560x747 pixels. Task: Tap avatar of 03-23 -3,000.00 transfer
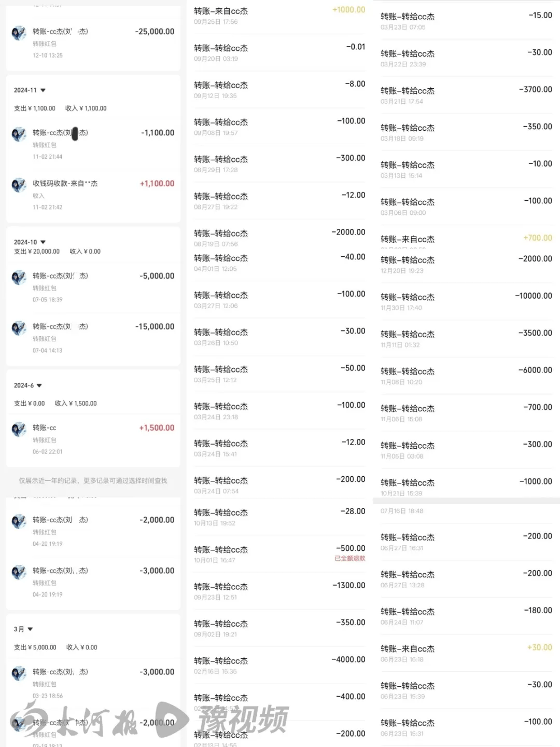coord(19,673)
